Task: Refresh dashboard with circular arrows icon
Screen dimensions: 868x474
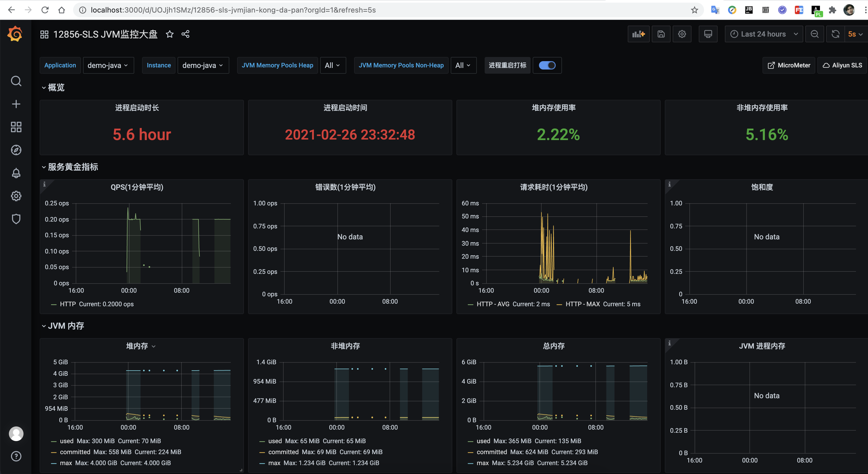Action: click(x=835, y=34)
